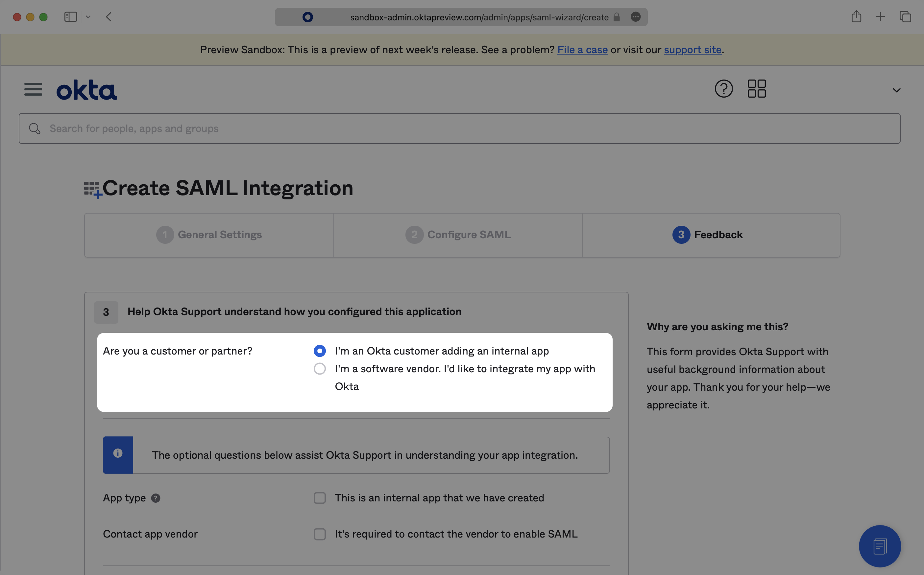Open the help question mark icon

click(x=723, y=88)
